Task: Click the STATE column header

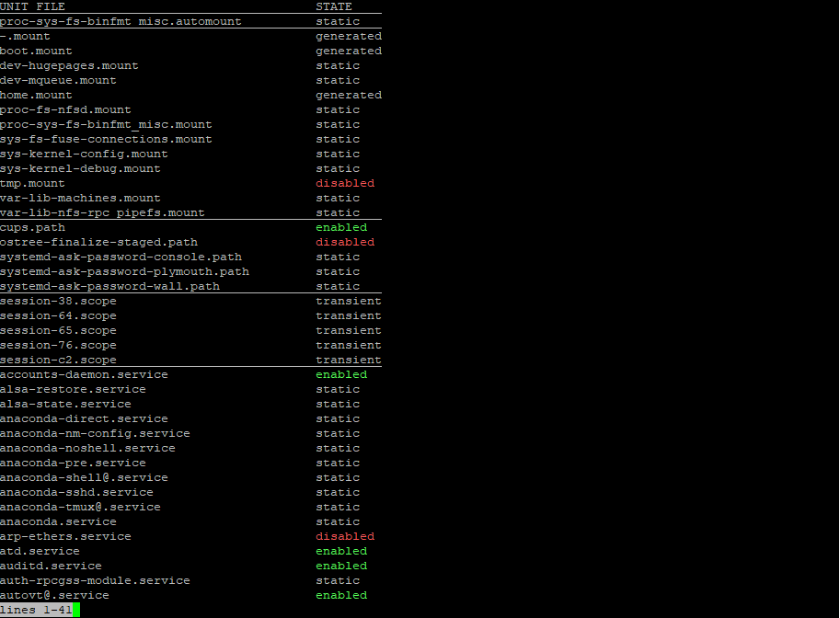Action: pyautogui.click(x=334, y=6)
